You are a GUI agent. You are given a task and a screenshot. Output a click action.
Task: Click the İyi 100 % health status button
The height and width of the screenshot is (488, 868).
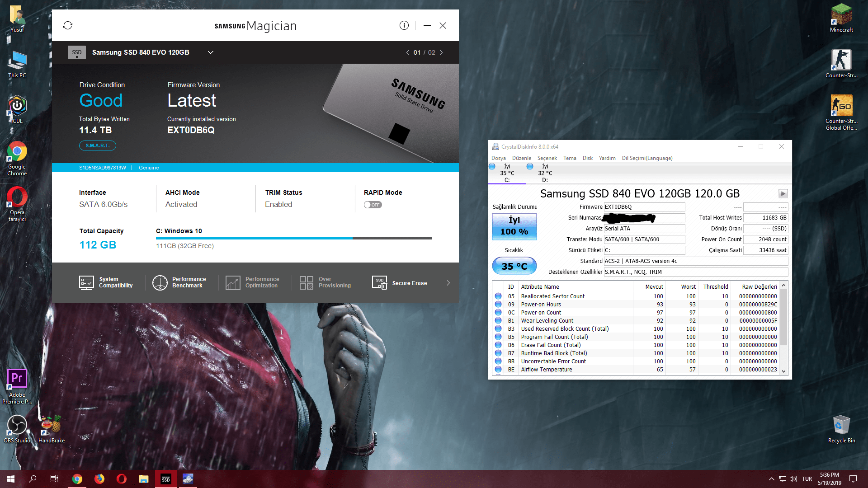[x=514, y=226]
